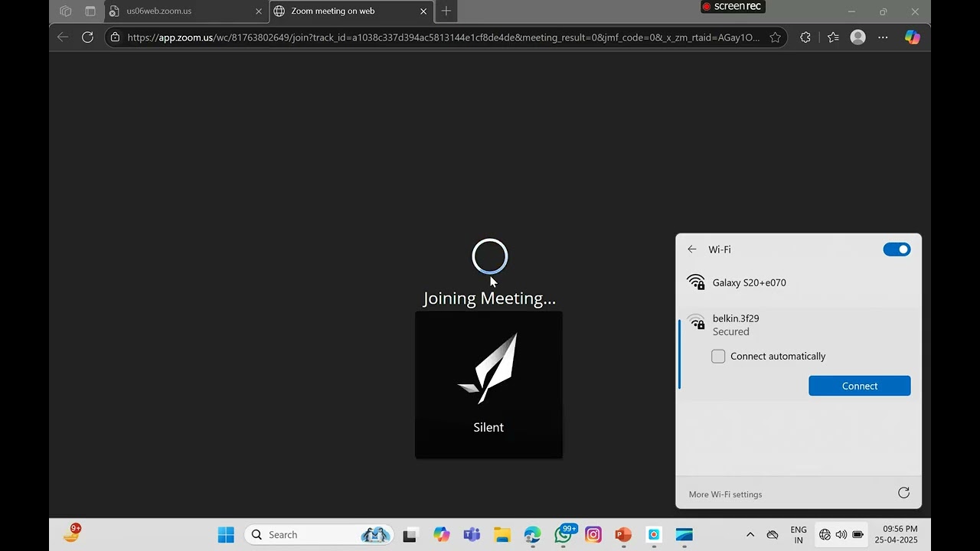This screenshot has width=980, height=551.
Task: Open File Explorer from the taskbar
Action: click(501, 535)
